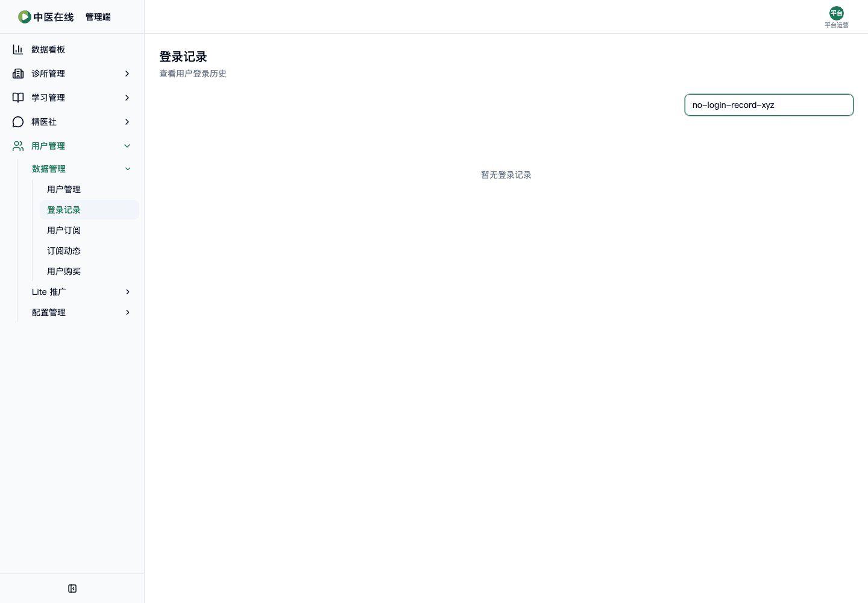Focus the search field containing no-login-record-xyz

769,105
